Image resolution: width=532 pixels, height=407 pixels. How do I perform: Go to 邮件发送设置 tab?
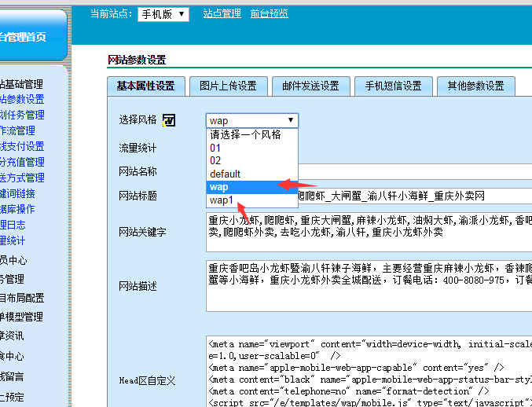[x=310, y=86]
